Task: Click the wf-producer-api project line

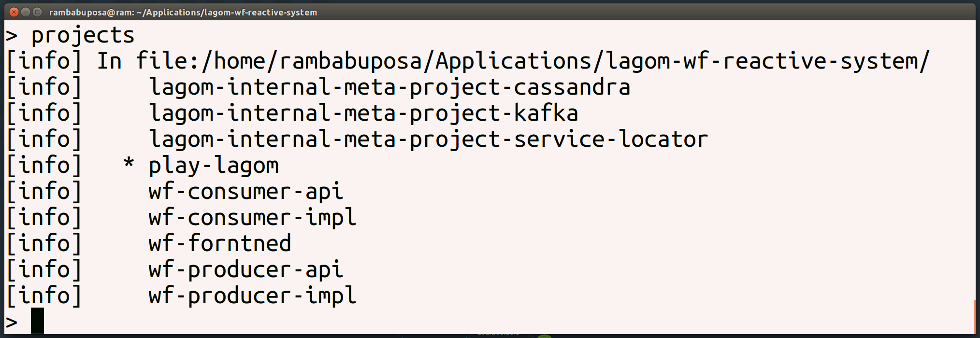Action: point(246,270)
